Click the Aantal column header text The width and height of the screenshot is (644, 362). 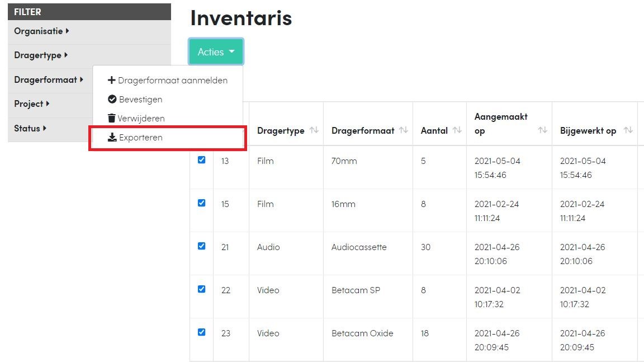[434, 131]
